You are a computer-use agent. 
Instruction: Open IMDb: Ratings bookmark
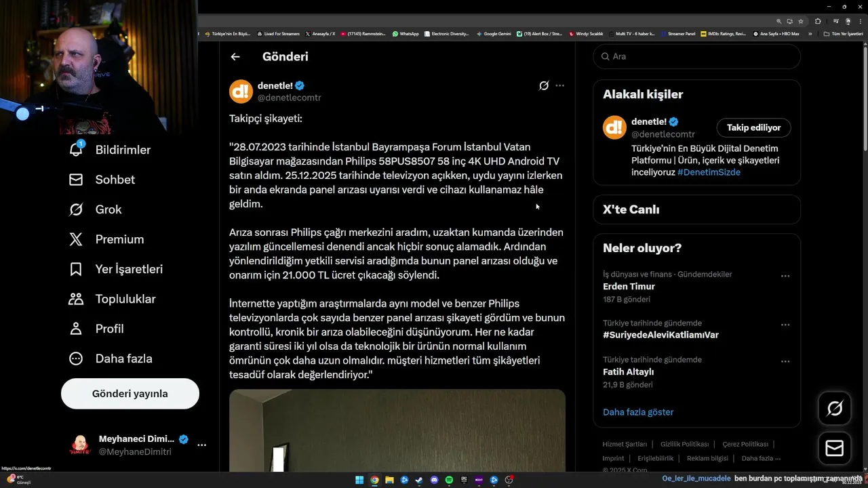tap(724, 33)
